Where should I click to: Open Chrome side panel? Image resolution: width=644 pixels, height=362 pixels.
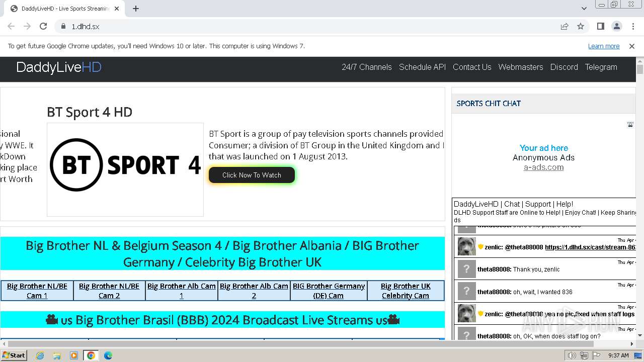point(600,26)
